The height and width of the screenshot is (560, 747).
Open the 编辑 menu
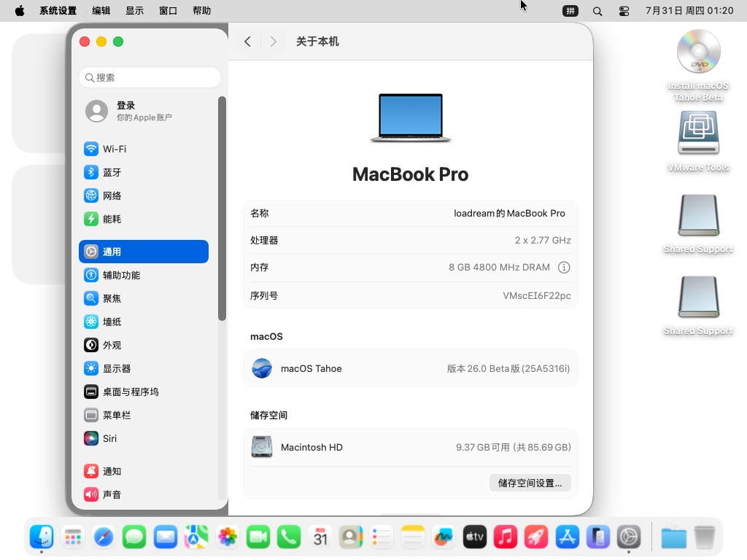pyautogui.click(x=101, y=10)
